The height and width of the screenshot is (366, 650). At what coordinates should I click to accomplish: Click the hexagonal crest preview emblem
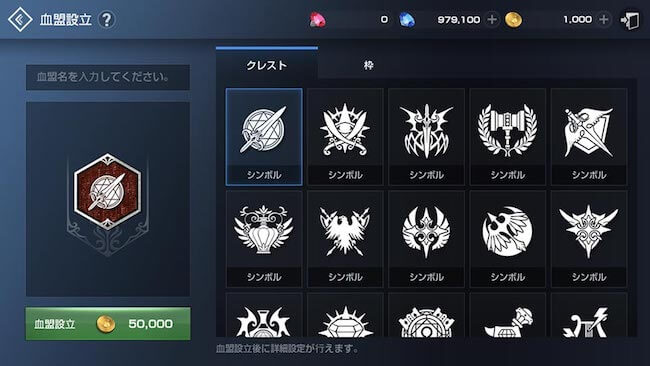coord(107,191)
